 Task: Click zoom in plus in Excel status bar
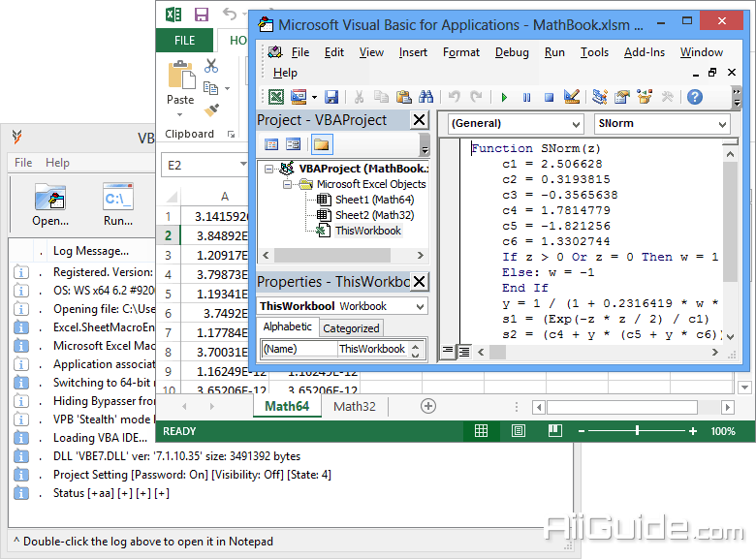(x=693, y=431)
